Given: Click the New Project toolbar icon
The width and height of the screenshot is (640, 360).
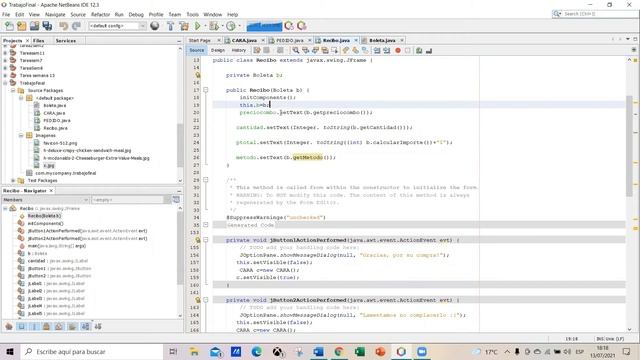Looking at the screenshot, I should tap(22, 26).
